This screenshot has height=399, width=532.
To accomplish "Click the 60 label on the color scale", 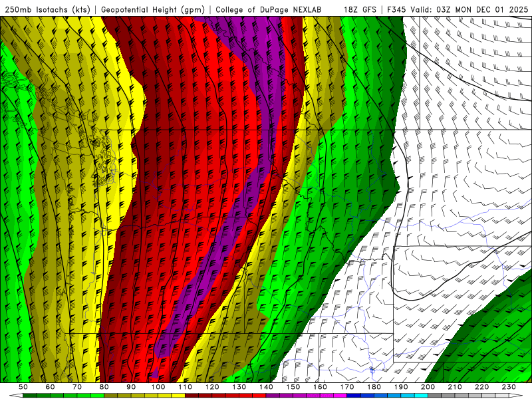I will [x=51, y=387].
